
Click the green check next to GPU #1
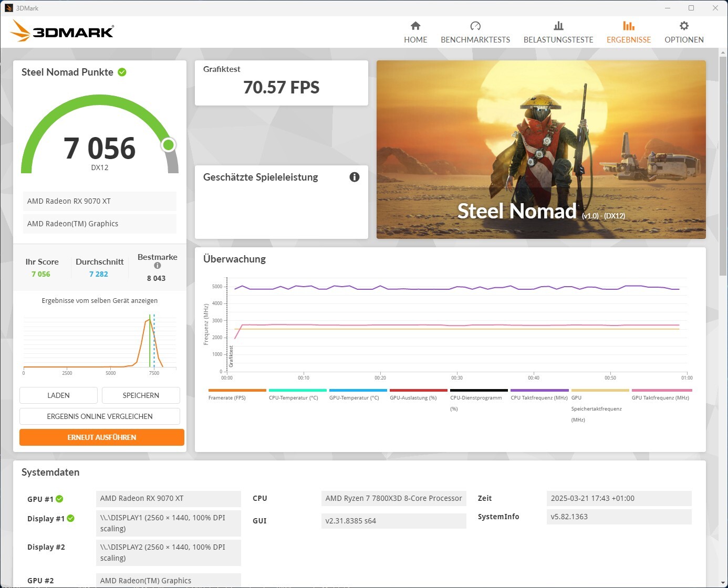point(59,499)
